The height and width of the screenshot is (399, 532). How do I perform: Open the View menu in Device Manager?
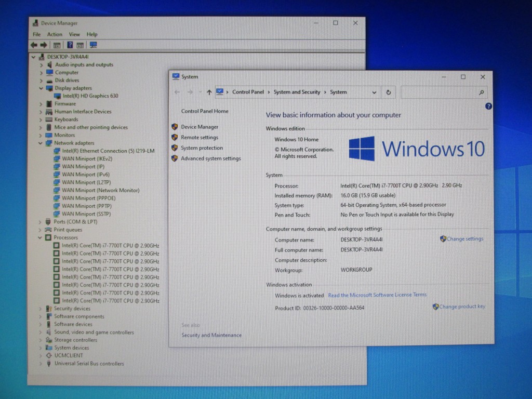[74, 34]
